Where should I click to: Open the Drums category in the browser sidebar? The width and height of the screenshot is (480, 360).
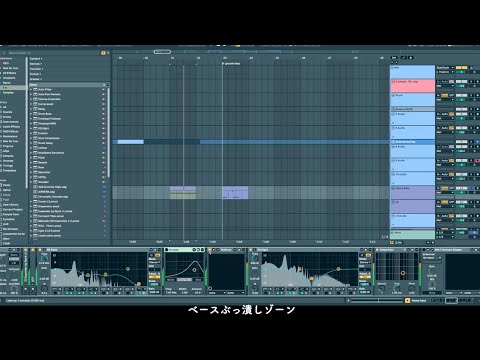pyautogui.click(x=7, y=117)
